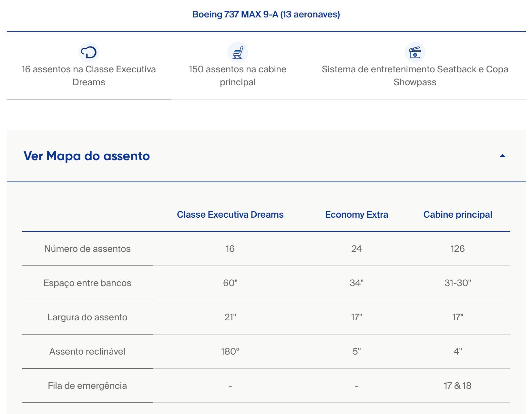Click the Economy Extra column header

click(x=356, y=215)
